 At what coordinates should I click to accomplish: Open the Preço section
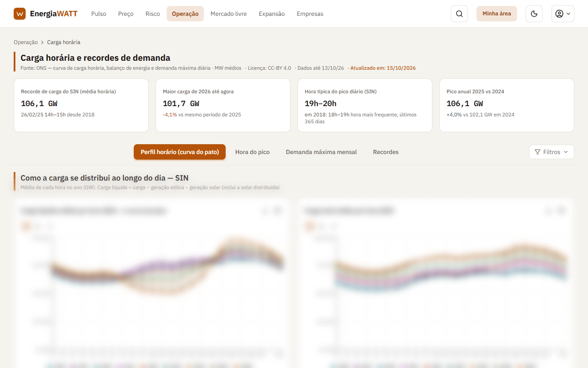click(x=126, y=14)
